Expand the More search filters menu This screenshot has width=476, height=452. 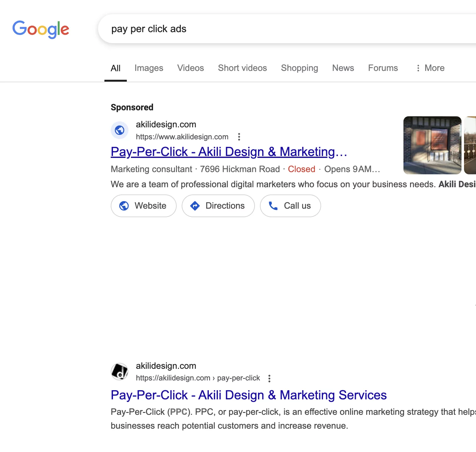[430, 68]
